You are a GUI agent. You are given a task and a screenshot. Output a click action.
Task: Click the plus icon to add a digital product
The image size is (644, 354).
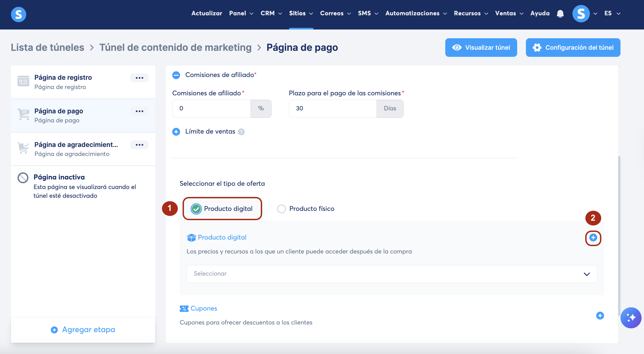(593, 238)
